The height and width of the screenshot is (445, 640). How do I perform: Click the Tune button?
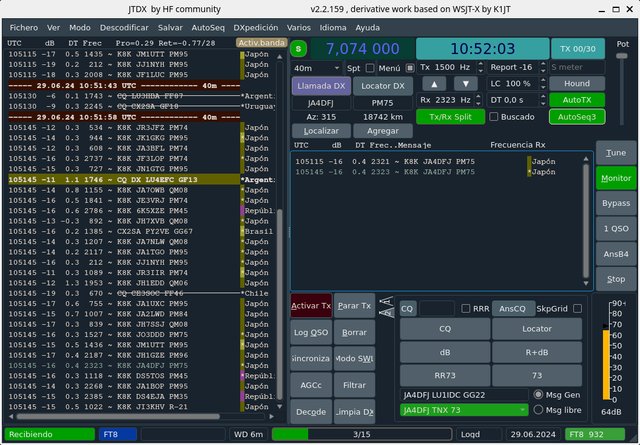(x=616, y=153)
